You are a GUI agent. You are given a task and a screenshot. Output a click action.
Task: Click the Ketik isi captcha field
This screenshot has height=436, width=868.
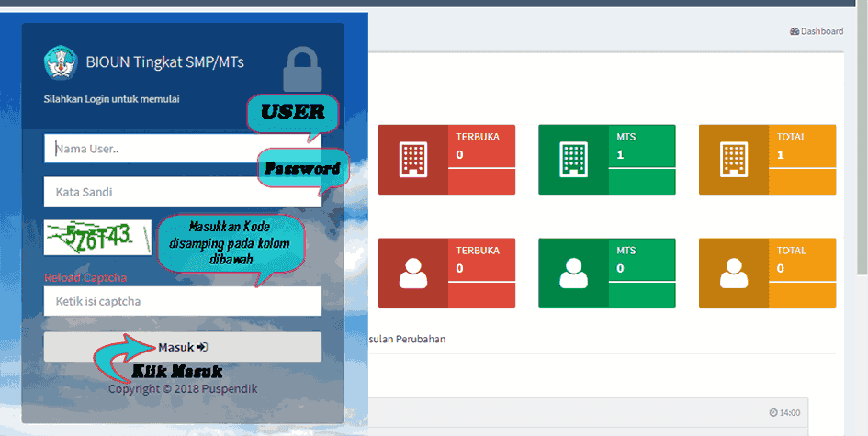(183, 302)
